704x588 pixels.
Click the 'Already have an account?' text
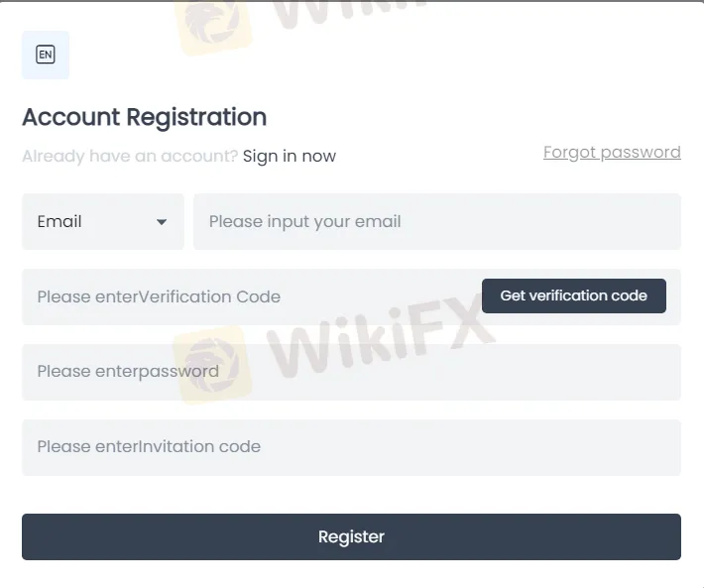[130, 156]
